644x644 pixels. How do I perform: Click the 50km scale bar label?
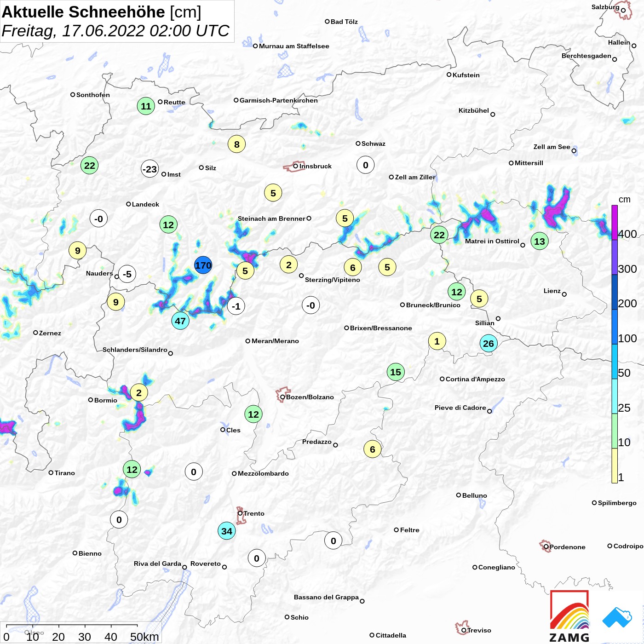144,637
